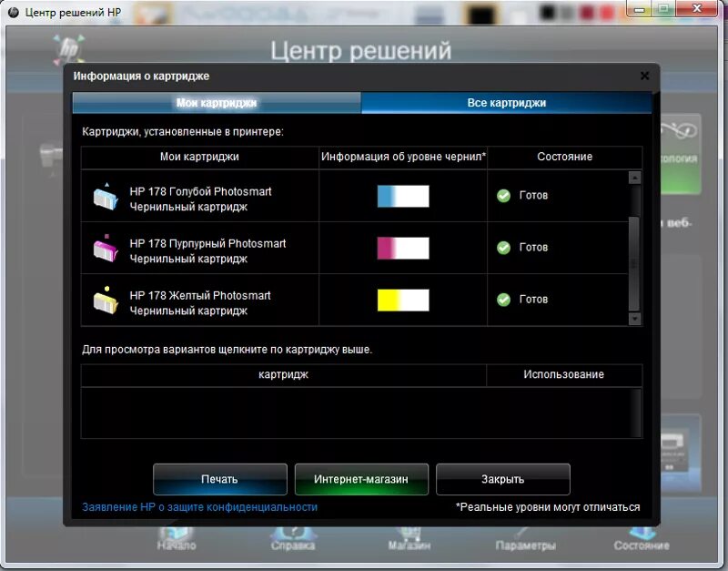Click the lower картридж column header
This screenshot has height=571, width=728.
tap(283, 374)
